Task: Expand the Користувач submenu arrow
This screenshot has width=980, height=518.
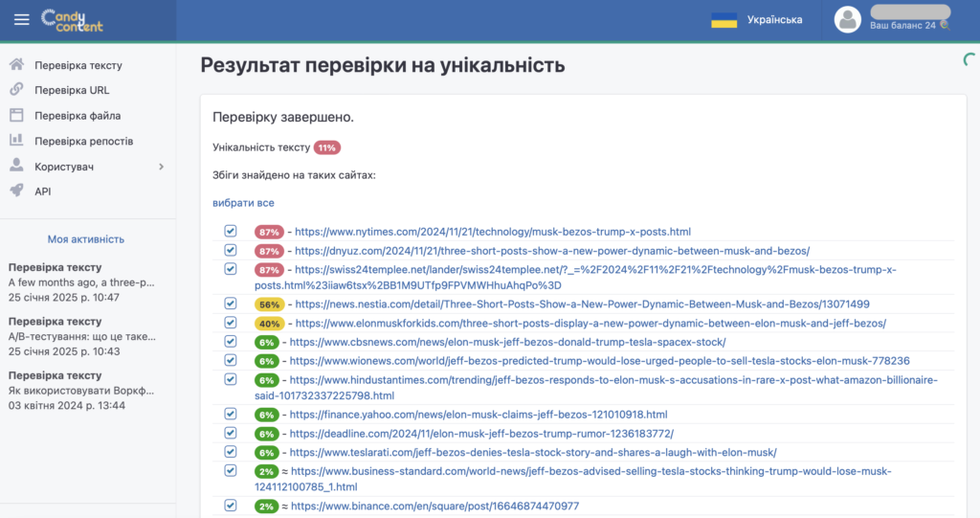Action: point(161,167)
